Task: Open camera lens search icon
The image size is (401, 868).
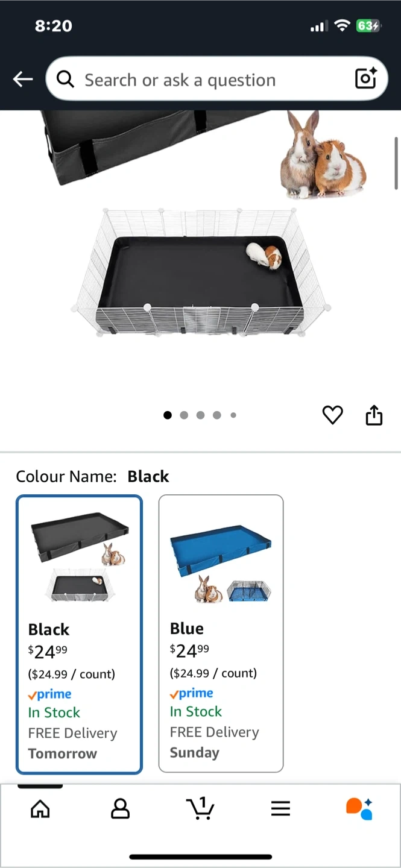Action: 365,79
